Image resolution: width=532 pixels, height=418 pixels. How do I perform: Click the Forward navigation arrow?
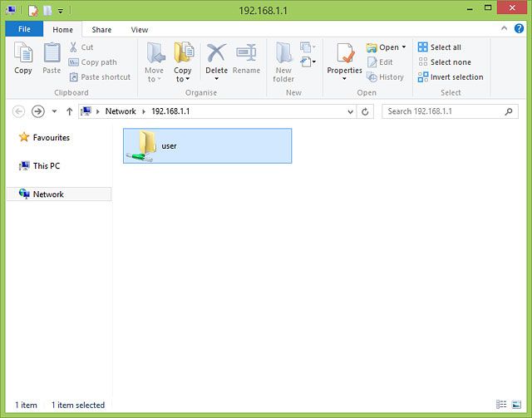[x=38, y=111]
